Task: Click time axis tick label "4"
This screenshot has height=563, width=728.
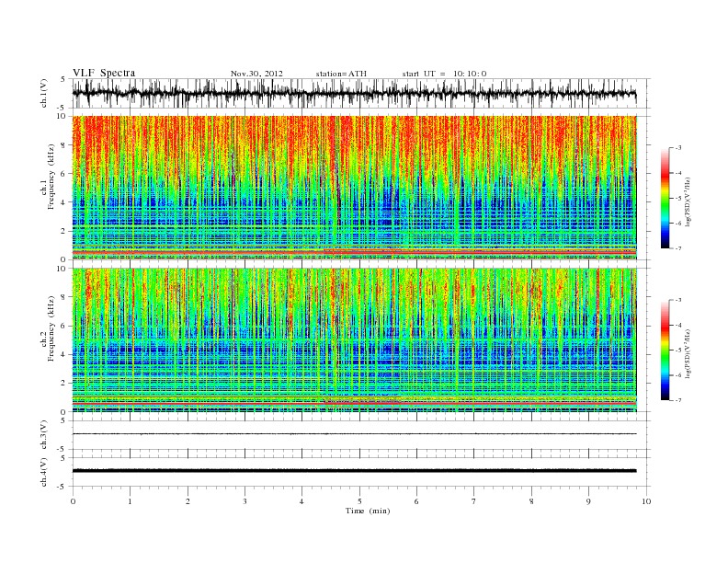Action: (x=302, y=501)
